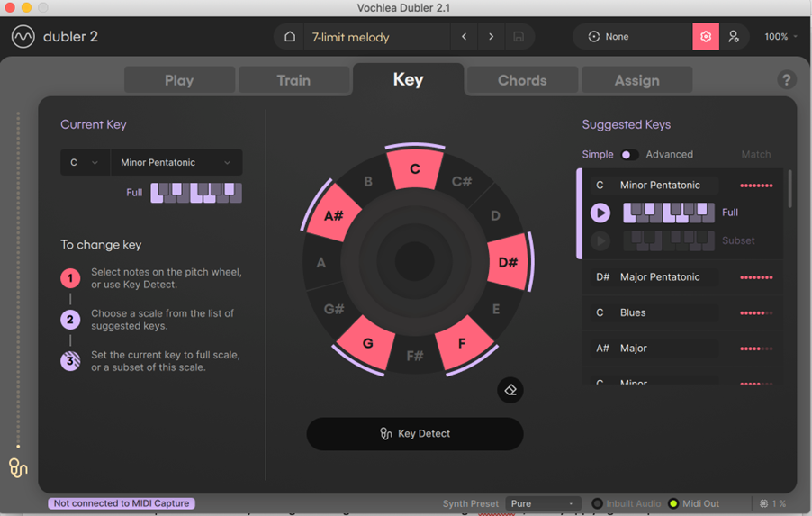Open the Minor Pentatonic scale dropdown
The image size is (812, 516).
click(x=176, y=163)
